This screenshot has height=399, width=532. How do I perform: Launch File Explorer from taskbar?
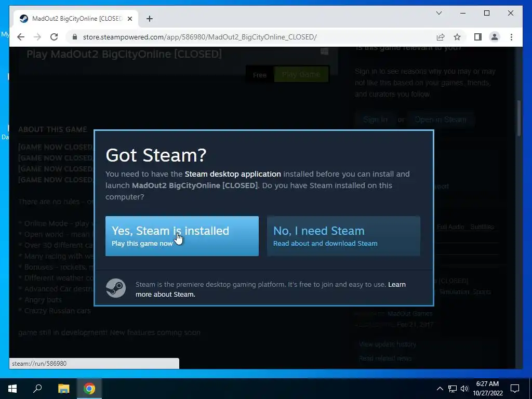[63, 389]
